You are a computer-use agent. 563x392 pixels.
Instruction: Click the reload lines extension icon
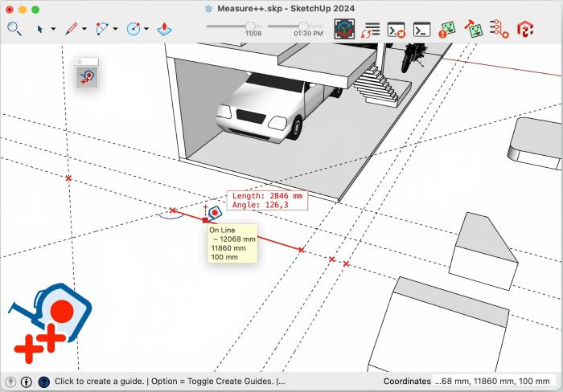(x=370, y=30)
